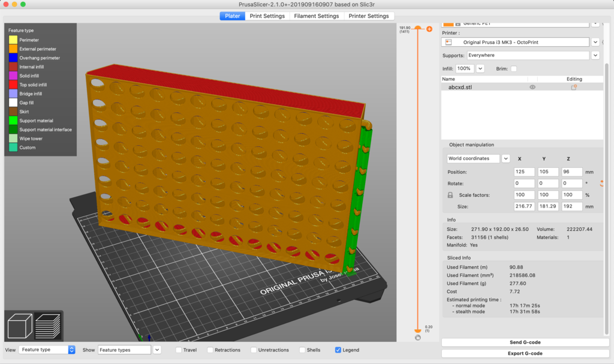Image resolution: width=614 pixels, height=364 pixels.
Task: Open the Infill percentage dropdown
Action: 480,68
